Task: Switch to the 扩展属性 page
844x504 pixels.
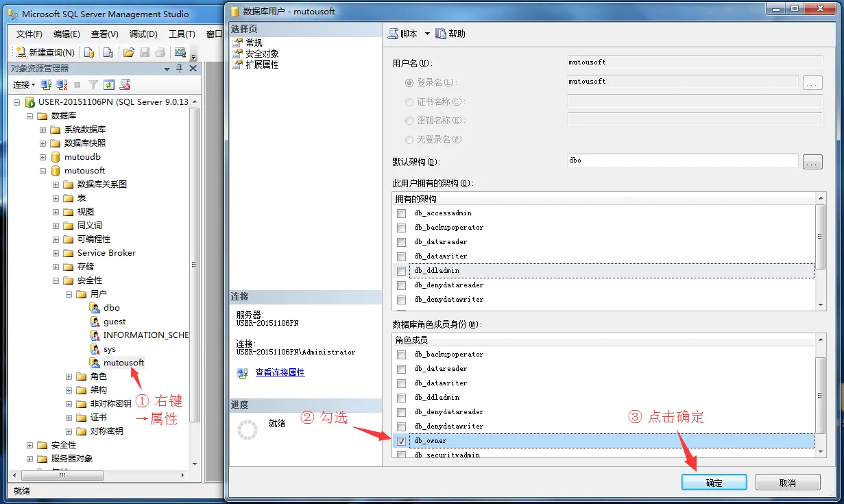Action: 262,64
